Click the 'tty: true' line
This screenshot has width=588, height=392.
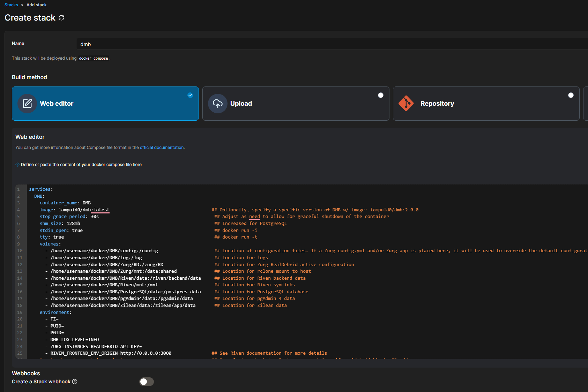[x=52, y=237]
